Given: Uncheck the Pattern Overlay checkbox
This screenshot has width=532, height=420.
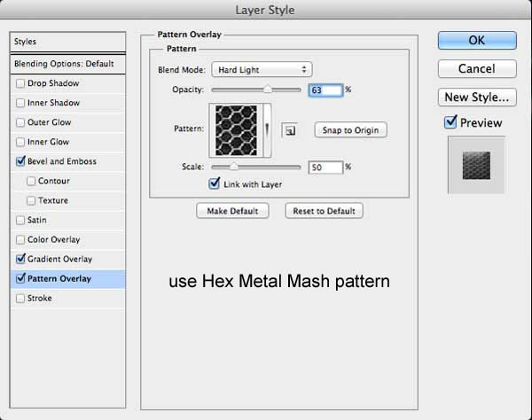Looking at the screenshot, I should [x=20, y=278].
